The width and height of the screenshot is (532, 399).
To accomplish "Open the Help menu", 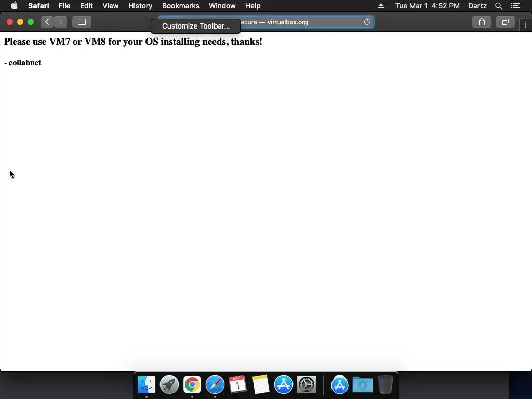I will (x=253, y=6).
